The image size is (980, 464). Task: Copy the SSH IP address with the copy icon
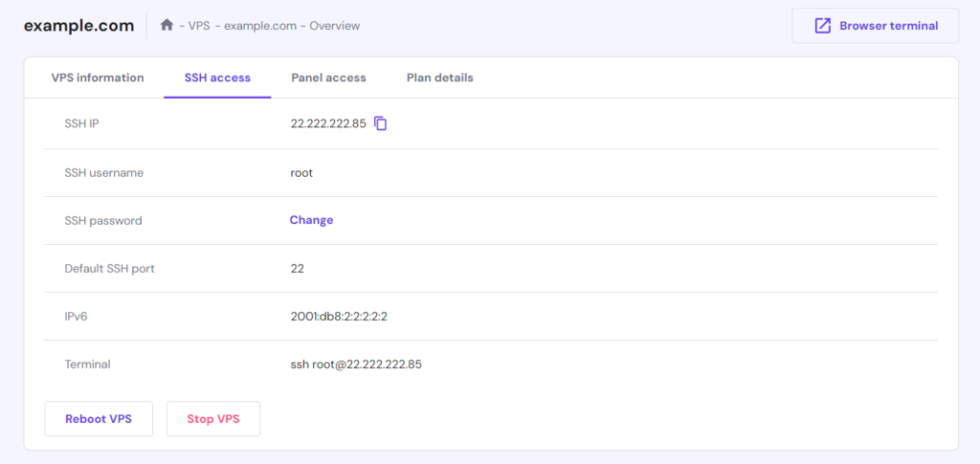(x=381, y=123)
